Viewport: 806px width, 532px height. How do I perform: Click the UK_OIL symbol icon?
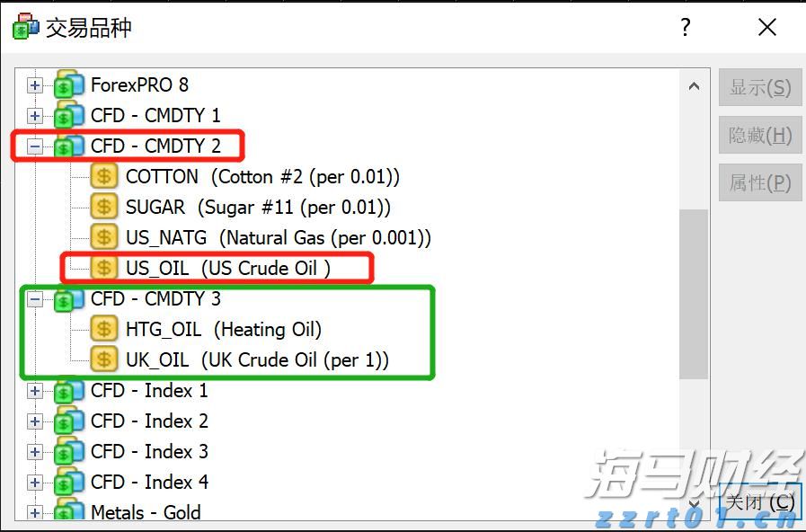point(102,359)
